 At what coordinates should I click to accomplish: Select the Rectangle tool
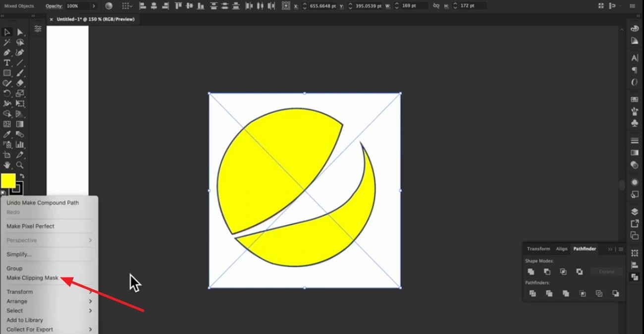tap(7, 73)
